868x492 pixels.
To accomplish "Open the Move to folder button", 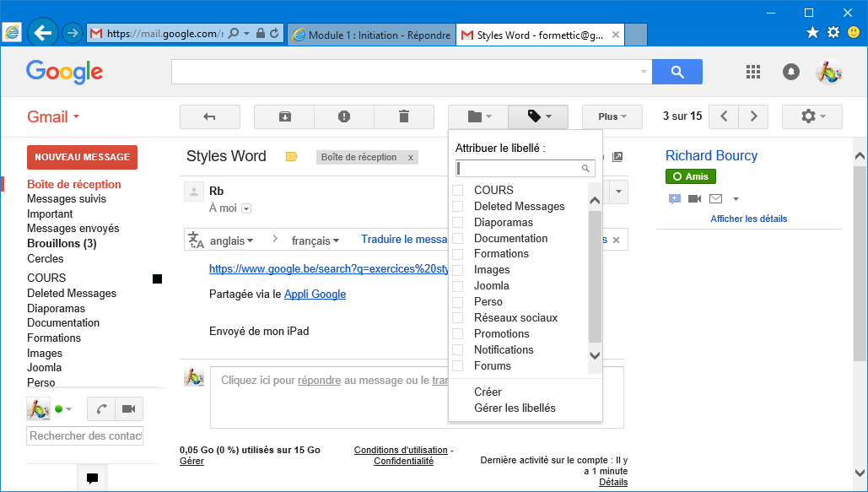I will pyautogui.click(x=478, y=117).
